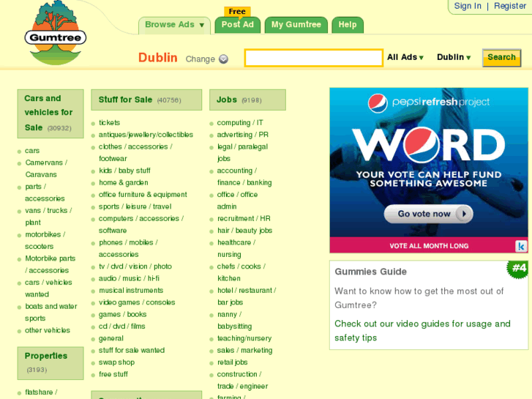Select hair / beauty jobs link
Screen dimensions: 532x399
click(x=244, y=231)
